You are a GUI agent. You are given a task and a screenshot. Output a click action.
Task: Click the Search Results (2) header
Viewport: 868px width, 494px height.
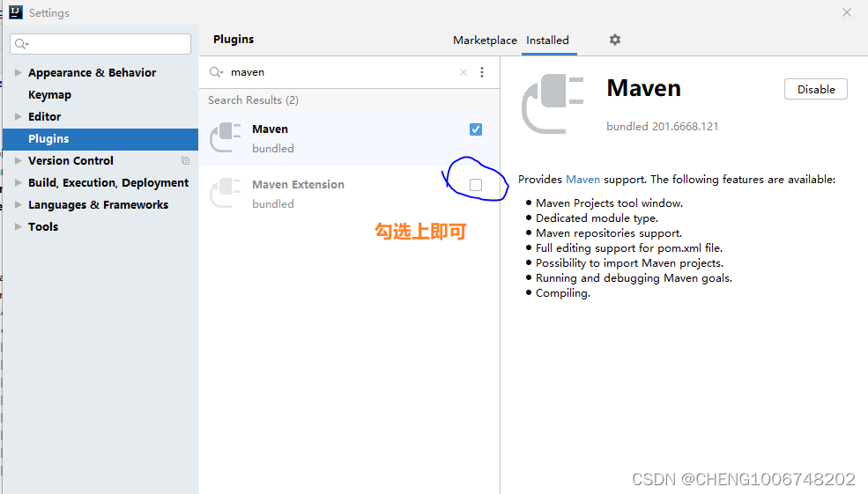point(253,100)
